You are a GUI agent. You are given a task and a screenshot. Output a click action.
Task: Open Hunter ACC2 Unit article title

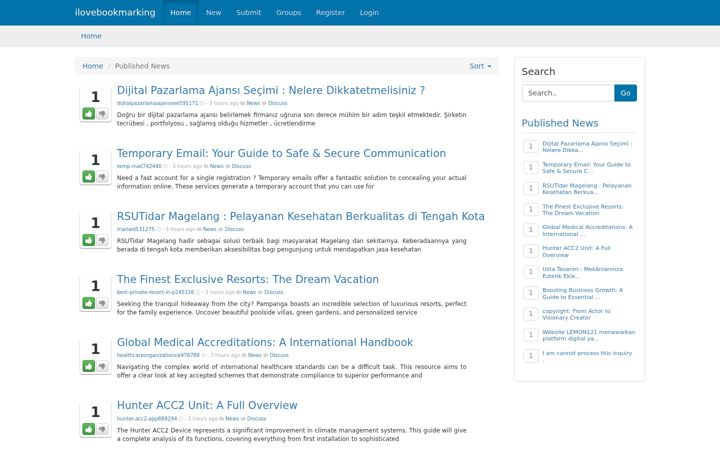pos(207,405)
